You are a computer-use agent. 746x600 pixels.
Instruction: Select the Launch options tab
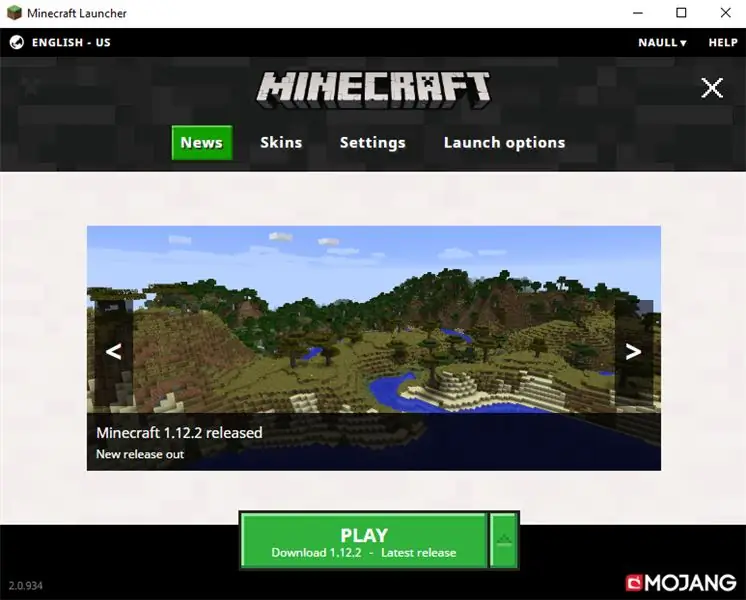pos(504,143)
